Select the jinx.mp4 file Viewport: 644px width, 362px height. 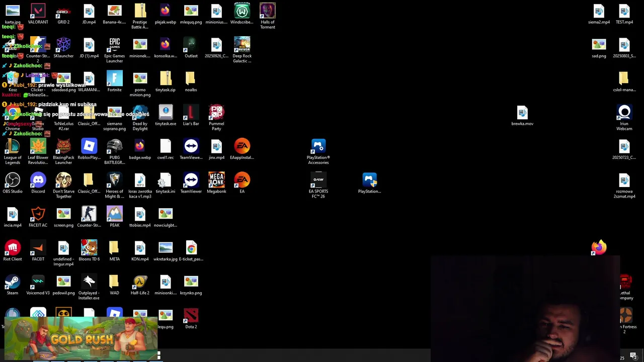[216, 149]
